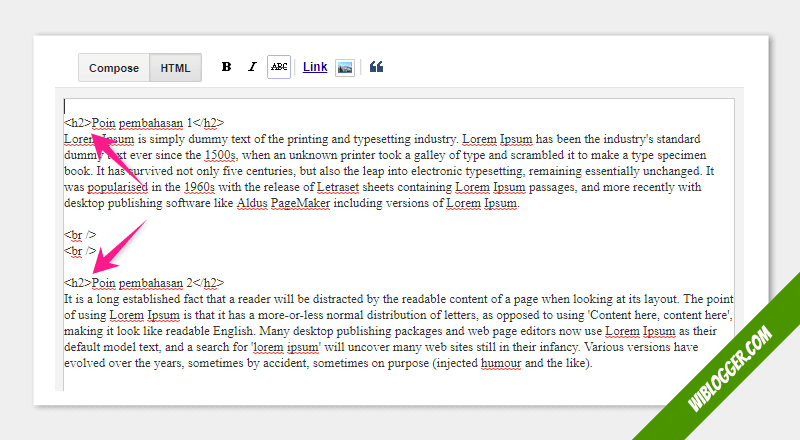
Task: Click the quoted 'lorem ipsum' in second paragraph
Action: [286, 347]
